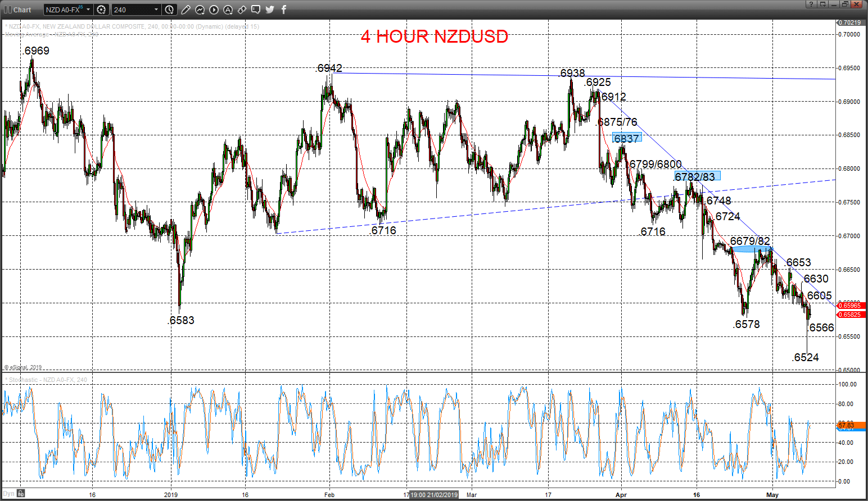Click the .6938 price annotation
868x501 pixels.
[572, 74]
